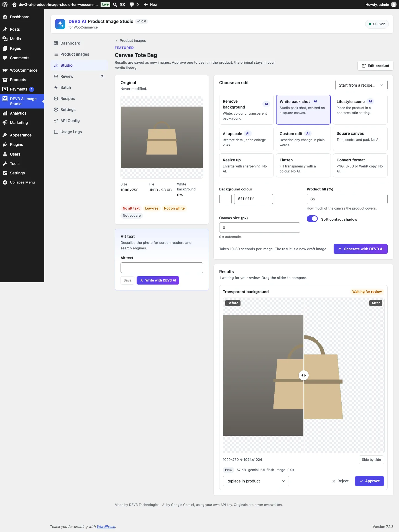Click the Tools wrench icon

5,164
